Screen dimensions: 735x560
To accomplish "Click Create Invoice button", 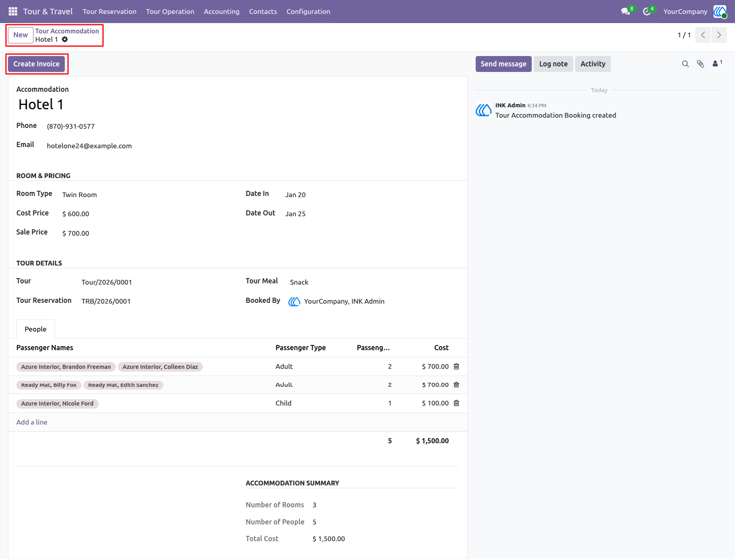I will tap(37, 64).
